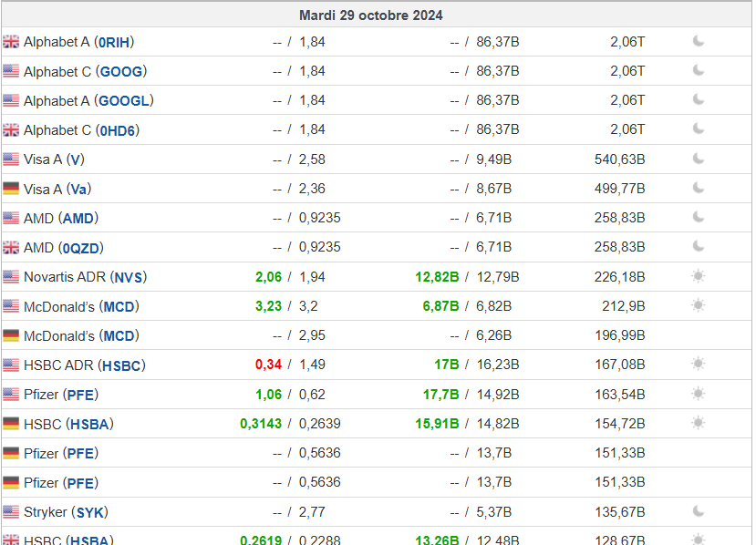Click the 2,06T market cap in GOOGL row
Viewport: 756px width, 545px height.
(x=627, y=101)
